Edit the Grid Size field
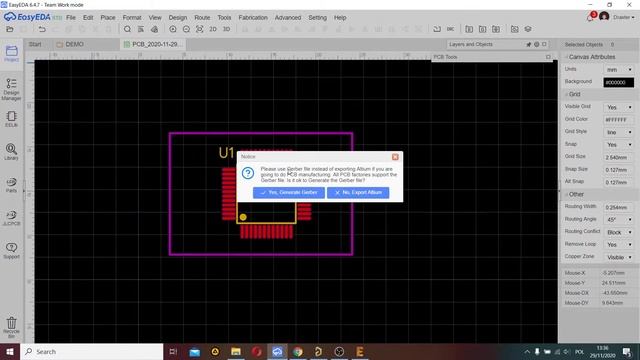 [x=618, y=157]
